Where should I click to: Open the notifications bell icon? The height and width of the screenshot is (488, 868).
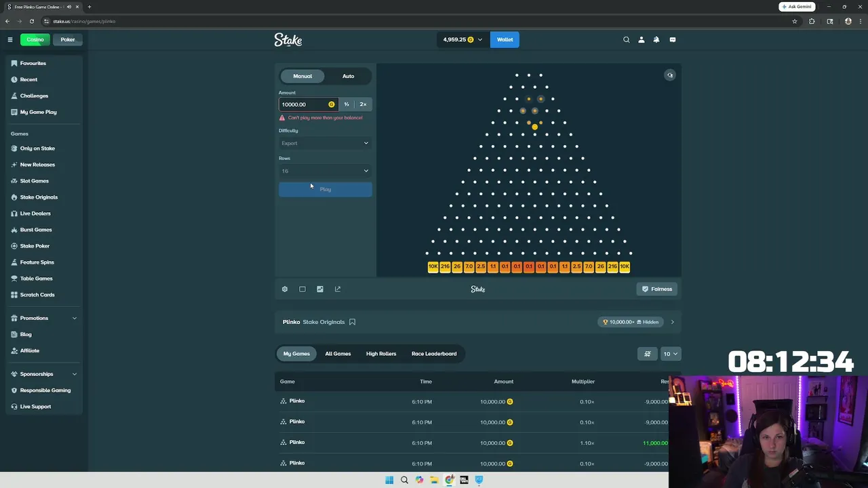tap(656, 39)
